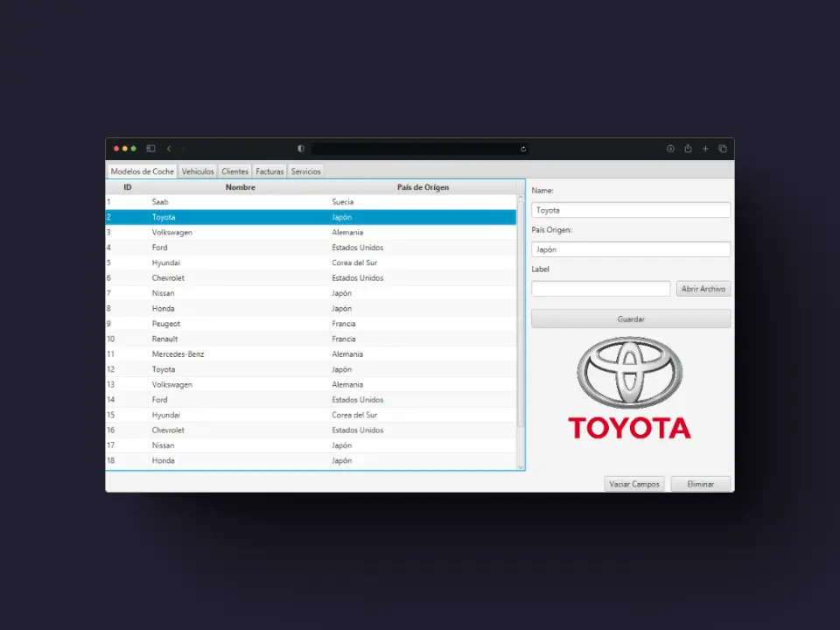Image resolution: width=840 pixels, height=630 pixels.
Task: Click the Guardar button
Action: [631, 318]
